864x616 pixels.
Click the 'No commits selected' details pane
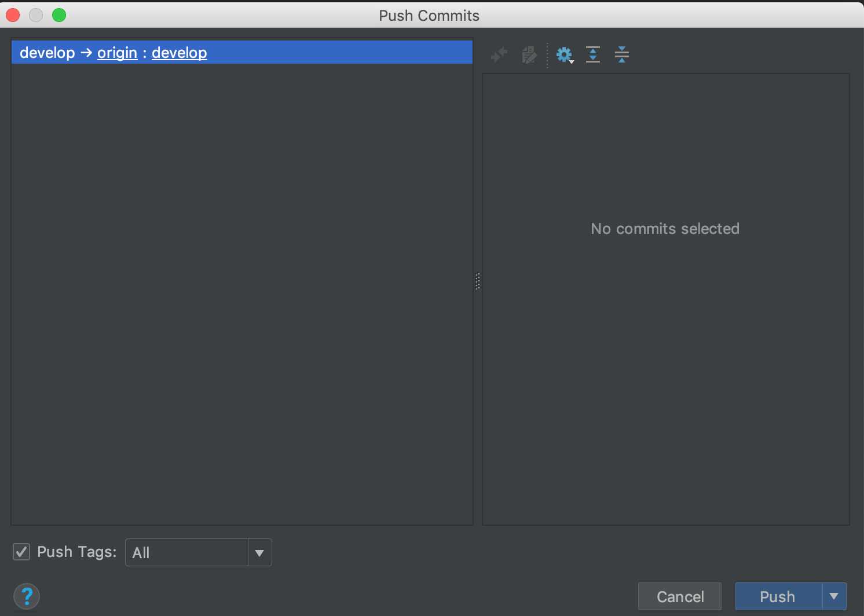[665, 299]
